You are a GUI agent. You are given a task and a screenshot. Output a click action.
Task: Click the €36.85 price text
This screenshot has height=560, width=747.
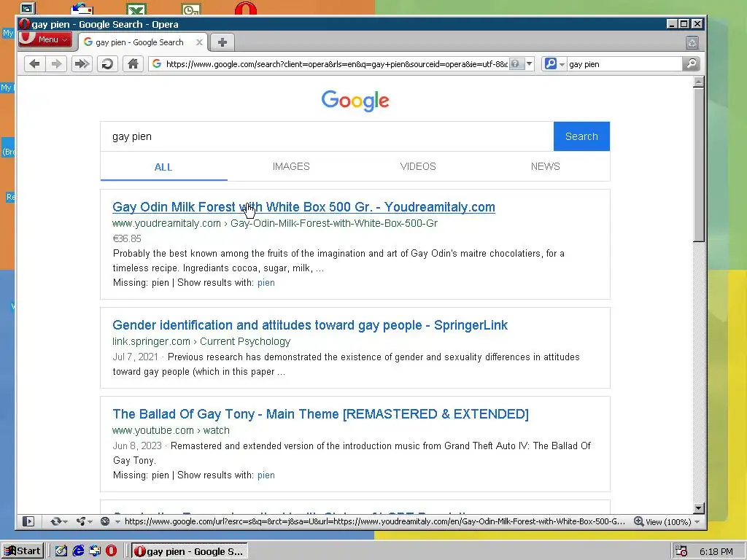pyautogui.click(x=127, y=238)
